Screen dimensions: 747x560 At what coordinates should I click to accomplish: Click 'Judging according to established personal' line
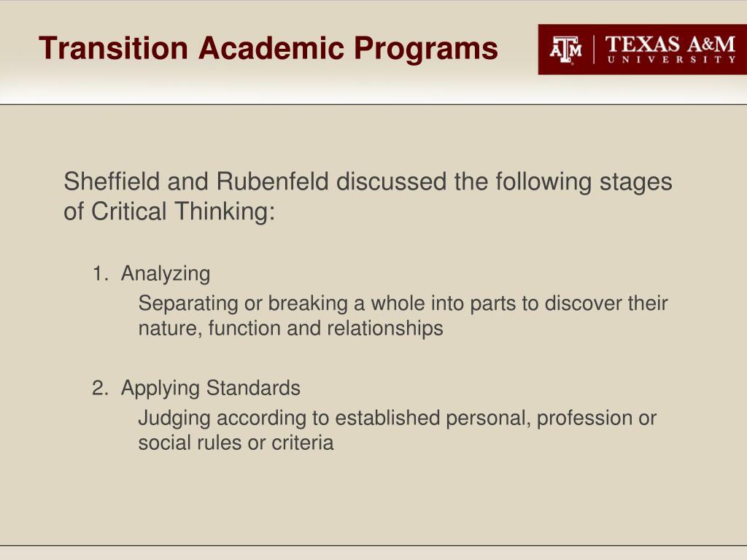click(x=398, y=418)
